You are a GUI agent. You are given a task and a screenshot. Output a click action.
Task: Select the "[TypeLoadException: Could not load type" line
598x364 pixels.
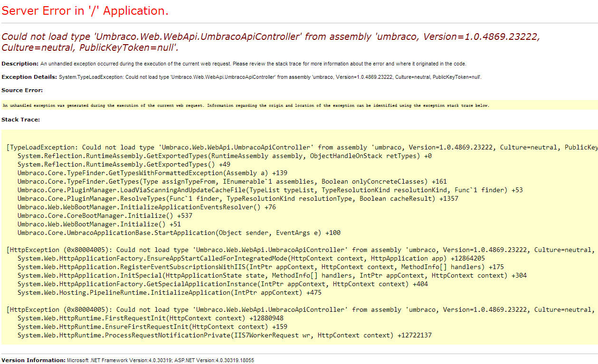302,147
